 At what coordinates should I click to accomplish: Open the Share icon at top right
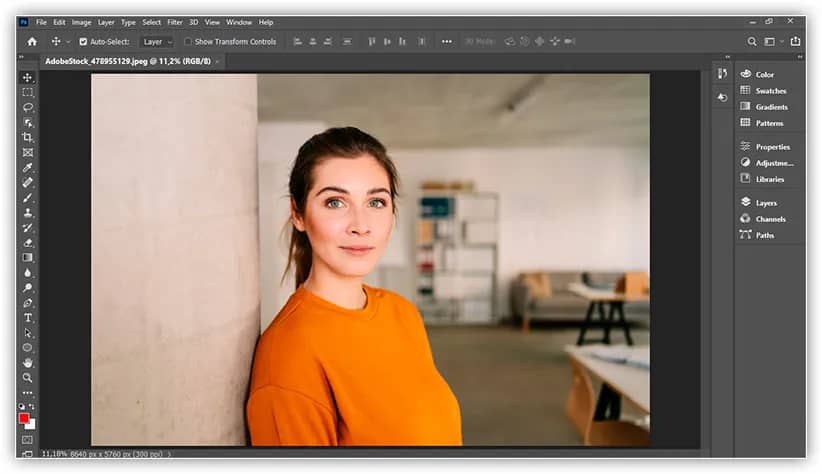(795, 42)
